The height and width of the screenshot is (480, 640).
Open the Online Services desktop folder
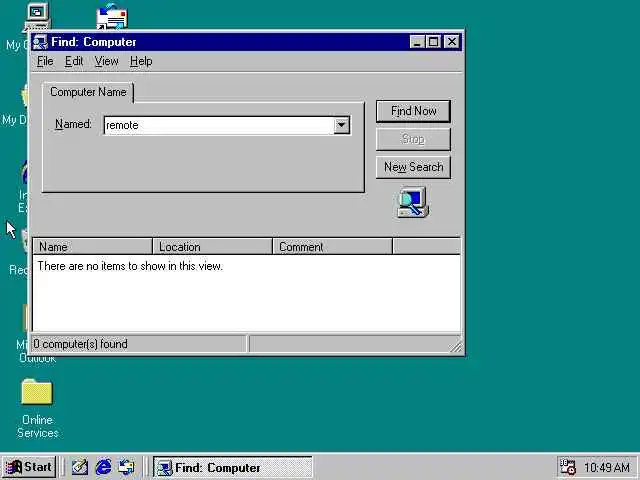pos(37,392)
